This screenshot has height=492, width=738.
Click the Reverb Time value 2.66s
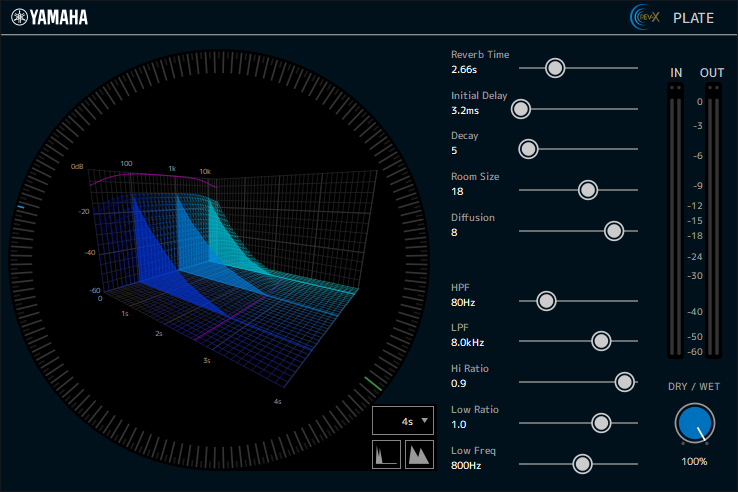pyautogui.click(x=465, y=70)
